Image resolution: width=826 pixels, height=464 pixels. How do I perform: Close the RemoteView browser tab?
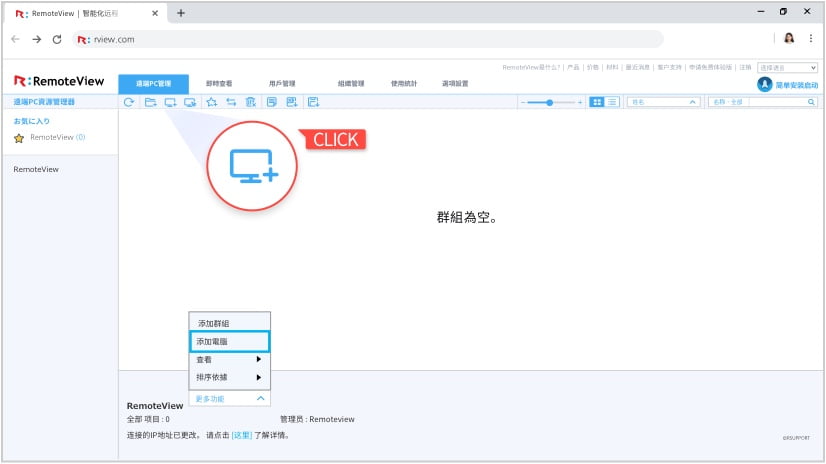(155, 13)
